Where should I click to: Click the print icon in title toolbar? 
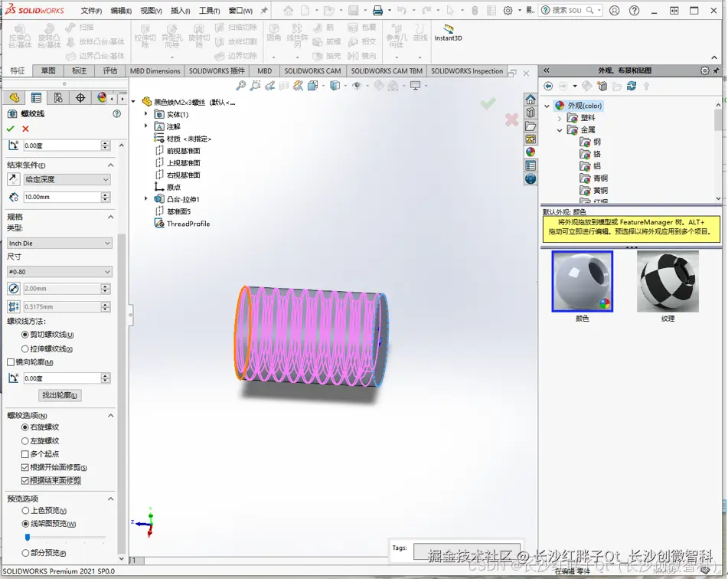378,10
